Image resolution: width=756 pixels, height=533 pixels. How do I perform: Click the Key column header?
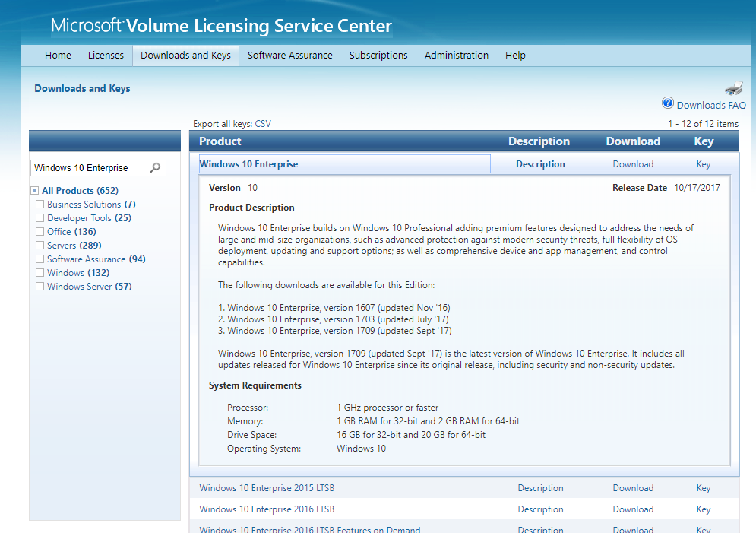pos(704,141)
